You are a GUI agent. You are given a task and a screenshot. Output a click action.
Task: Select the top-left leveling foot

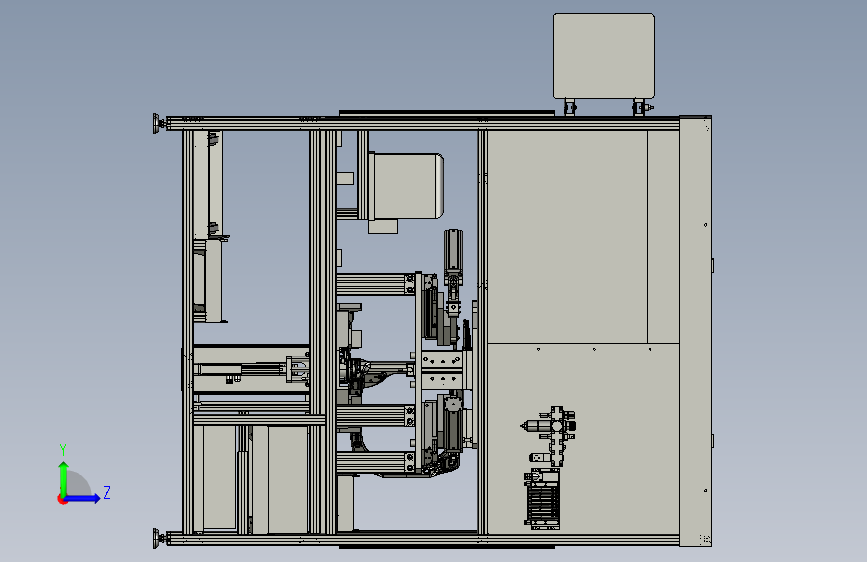[x=159, y=123]
